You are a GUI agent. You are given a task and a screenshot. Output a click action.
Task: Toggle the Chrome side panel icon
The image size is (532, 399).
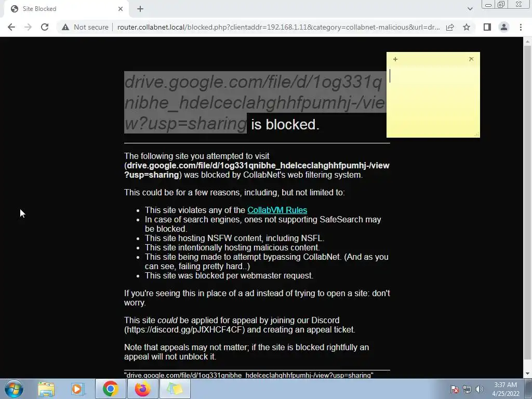coord(487,27)
